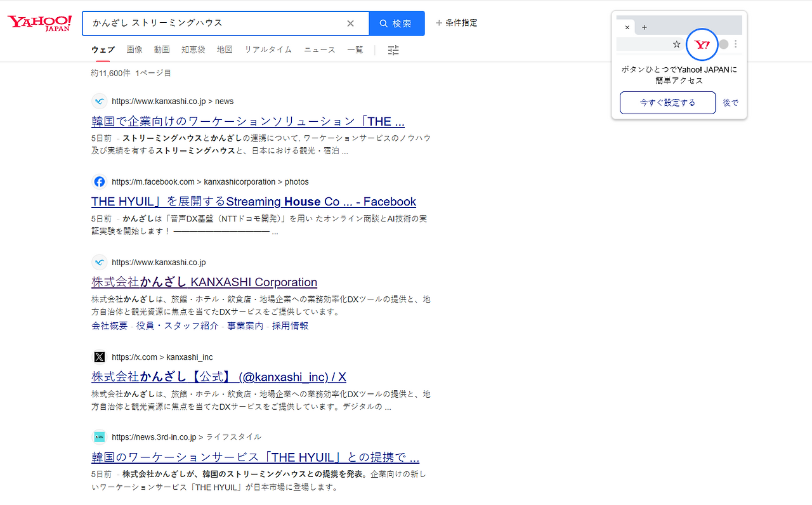Screen dimensions: 812x505
Task: Open the 事業案内 sitelink
Action: click(x=246, y=326)
